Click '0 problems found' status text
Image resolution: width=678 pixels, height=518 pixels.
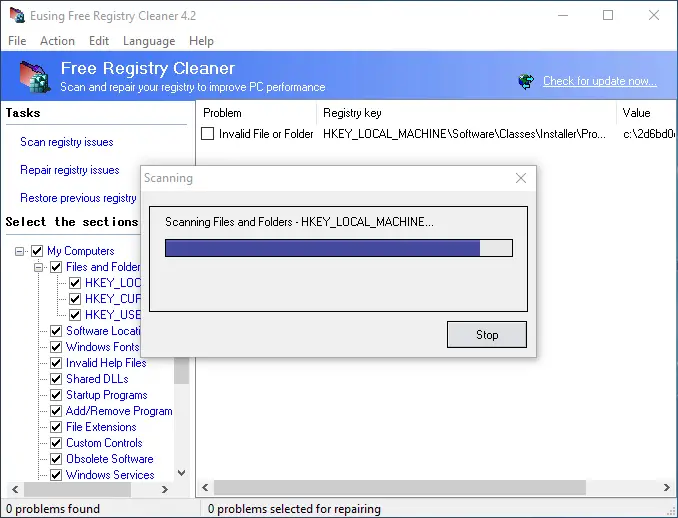53,509
